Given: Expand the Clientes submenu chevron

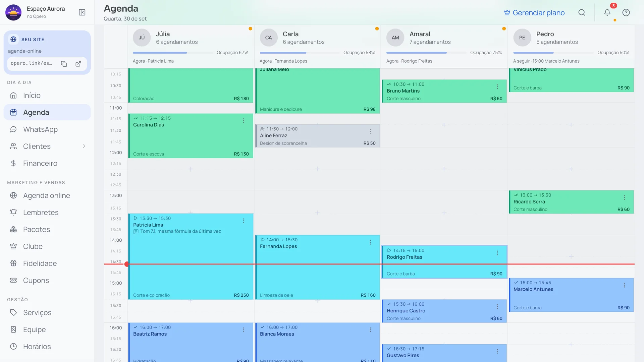Looking at the screenshot, I should pos(84,146).
